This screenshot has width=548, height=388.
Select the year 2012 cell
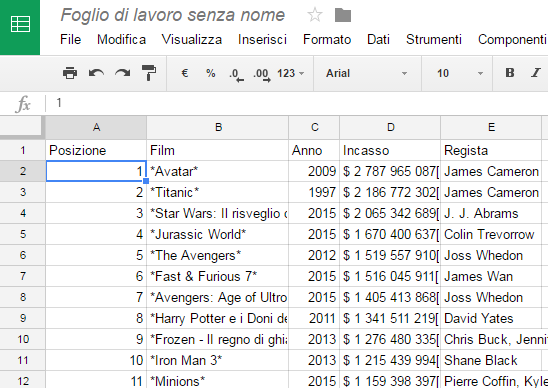tap(314, 255)
